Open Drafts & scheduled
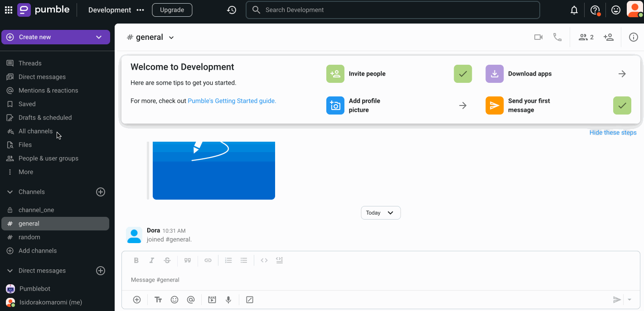The width and height of the screenshot is (644, 311). 45,118
